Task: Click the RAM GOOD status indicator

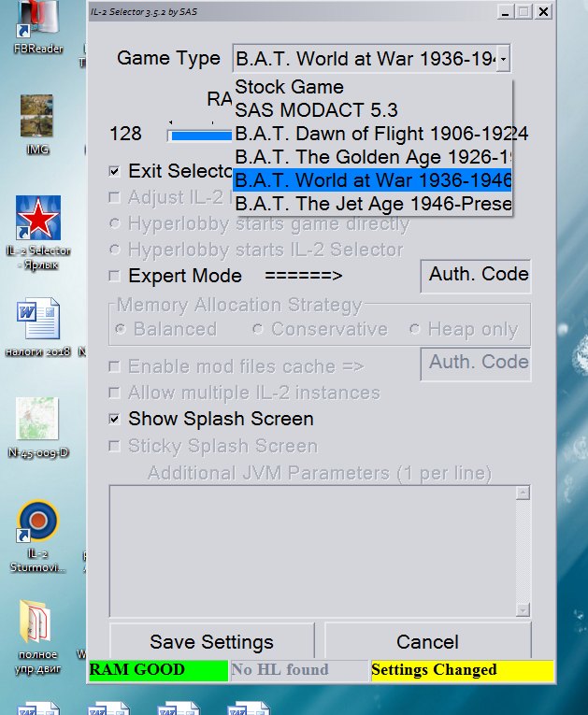Action: click(x=158, y=670)
